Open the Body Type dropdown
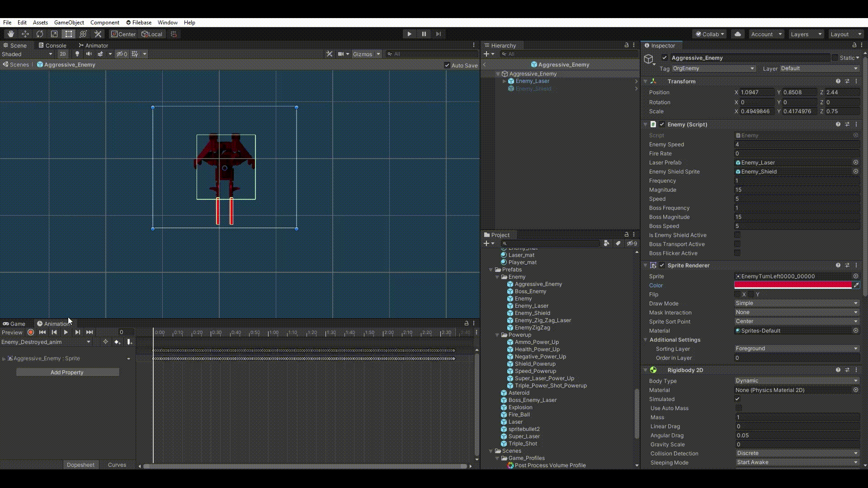Viewport: 868px width, 488px height. point(797,381)
